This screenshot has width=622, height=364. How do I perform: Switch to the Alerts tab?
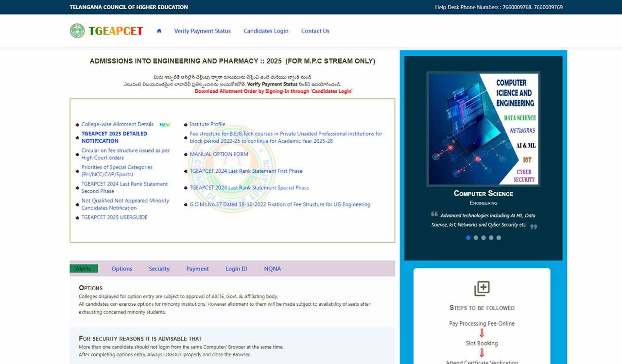click(83, 269)
